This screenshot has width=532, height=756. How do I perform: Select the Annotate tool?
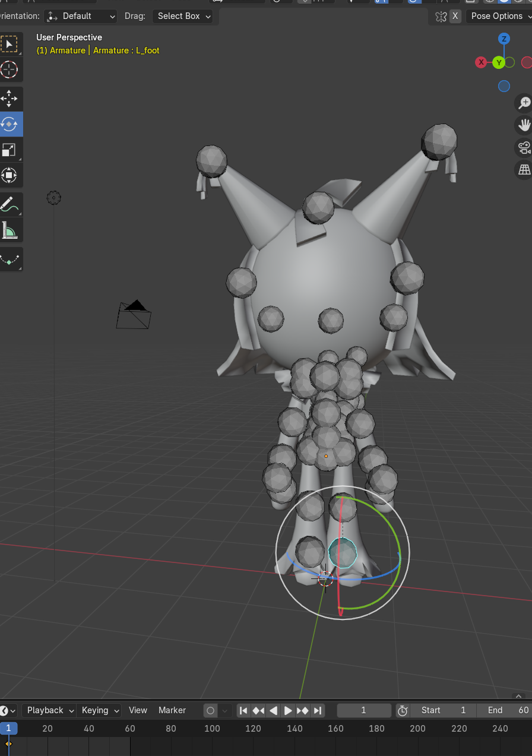click(9, 204)
